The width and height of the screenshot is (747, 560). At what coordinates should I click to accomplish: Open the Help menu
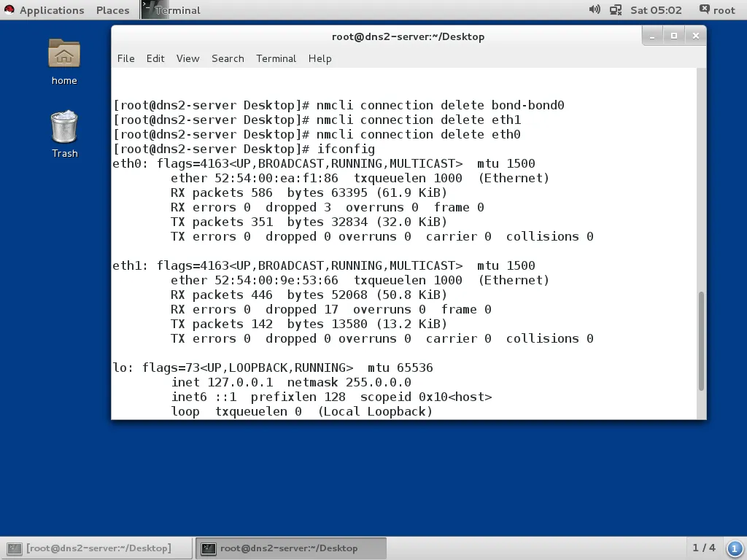point(320,58)
